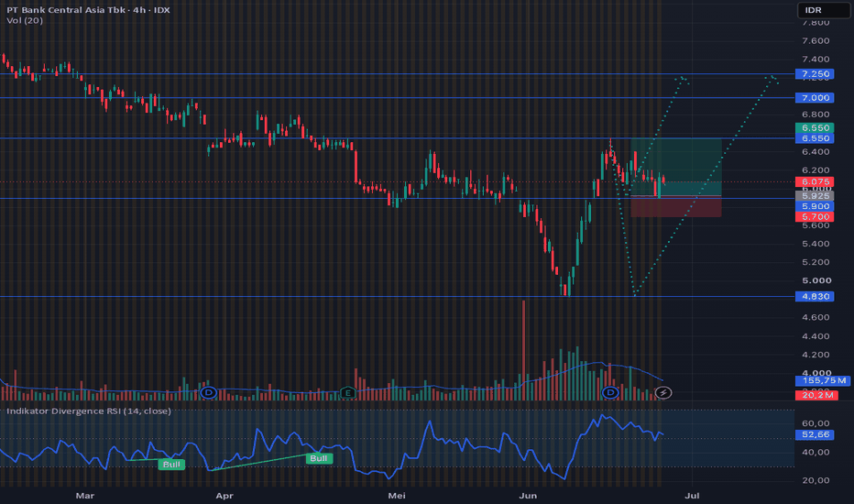Click the green 6.550 take-profit price label
This screenshot has width=854, height=504.
point(815,128)
